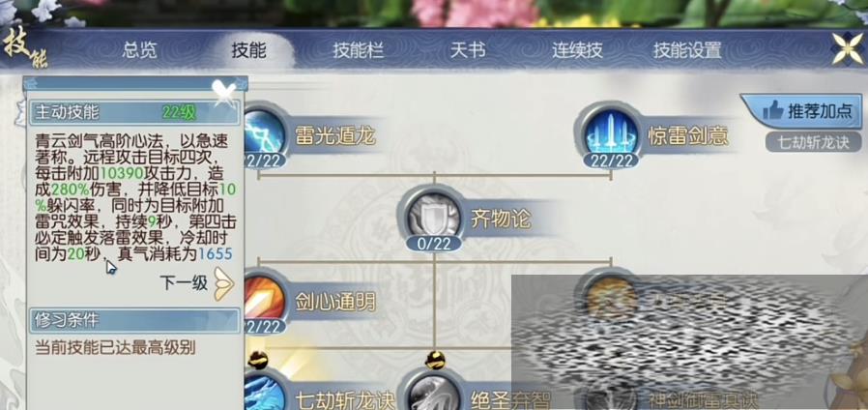Click the 22/22 counter under 惊雷剑意
Image resolution: width=868 pixels, height=410 pixels.
(x=611, y=161)
